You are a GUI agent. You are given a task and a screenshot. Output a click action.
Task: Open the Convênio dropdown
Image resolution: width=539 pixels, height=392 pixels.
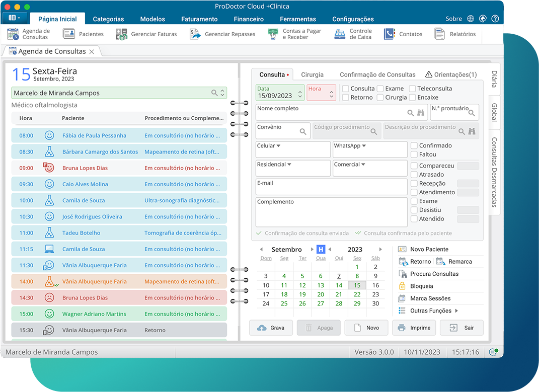(x=303, y=130)
